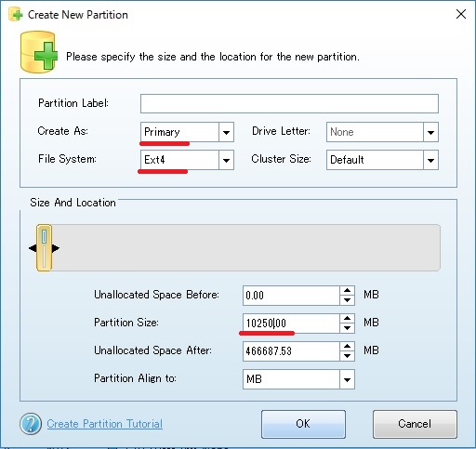
Task: Open the Drive Letter dropdown
Action: 382,132
